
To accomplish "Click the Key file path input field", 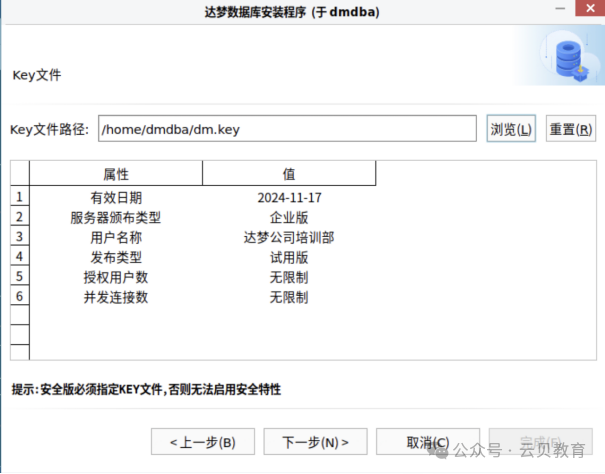I will click(287, 129).
